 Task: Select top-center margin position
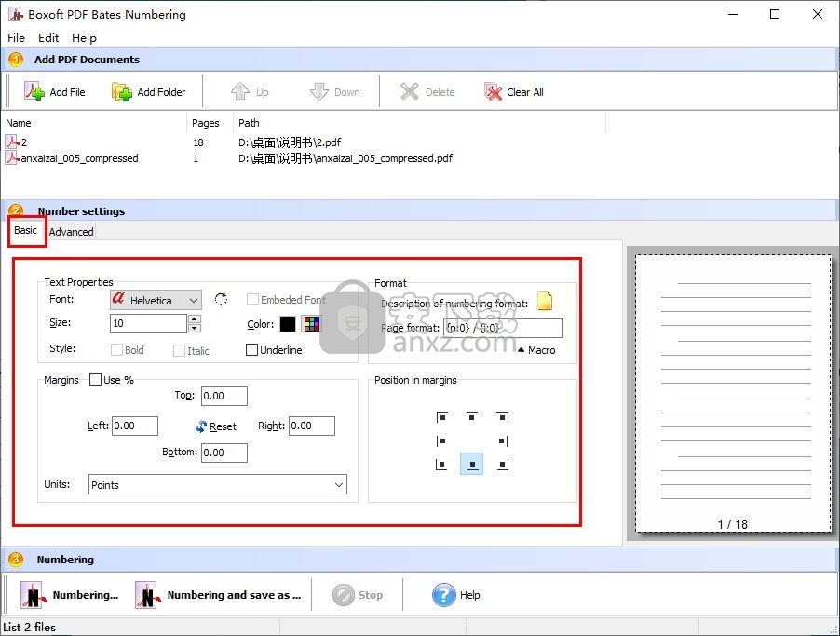(x=471, y=417)
